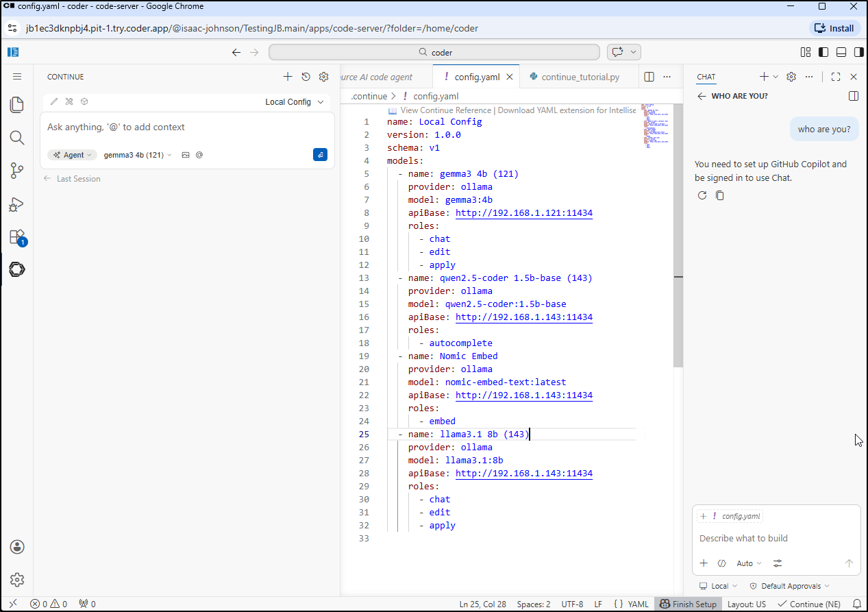868x612 pixels.
Task: Toggle the secondary sidebar visibility
Action: click(858, 52)
